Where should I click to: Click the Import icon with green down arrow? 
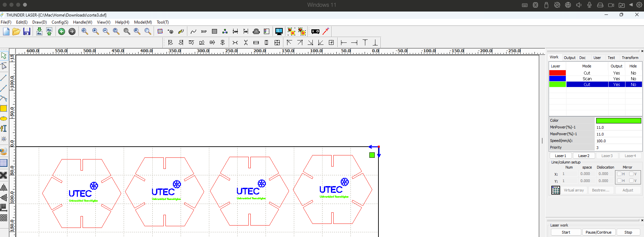39,31
